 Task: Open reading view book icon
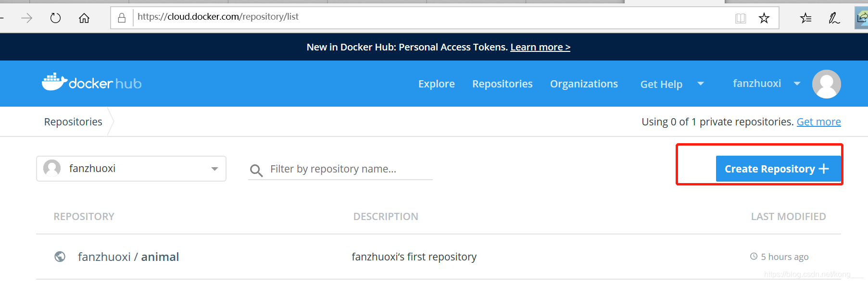pyautogui.click(x=741, y=18)
